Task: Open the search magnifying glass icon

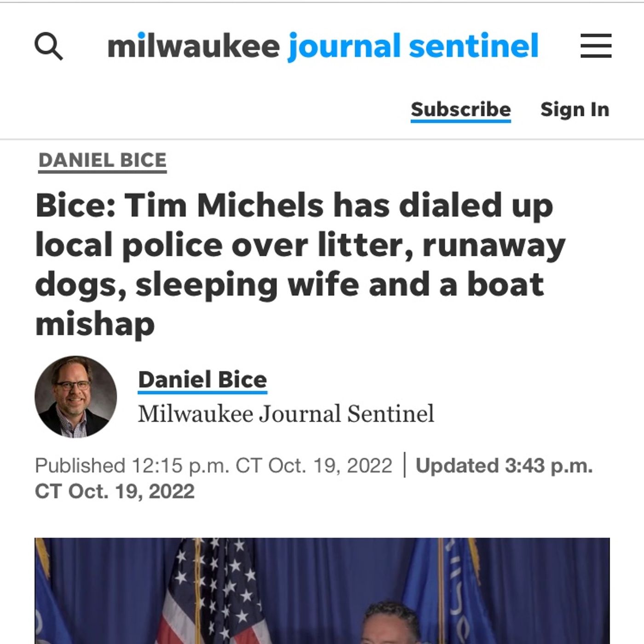Action: tap(49, 46)
